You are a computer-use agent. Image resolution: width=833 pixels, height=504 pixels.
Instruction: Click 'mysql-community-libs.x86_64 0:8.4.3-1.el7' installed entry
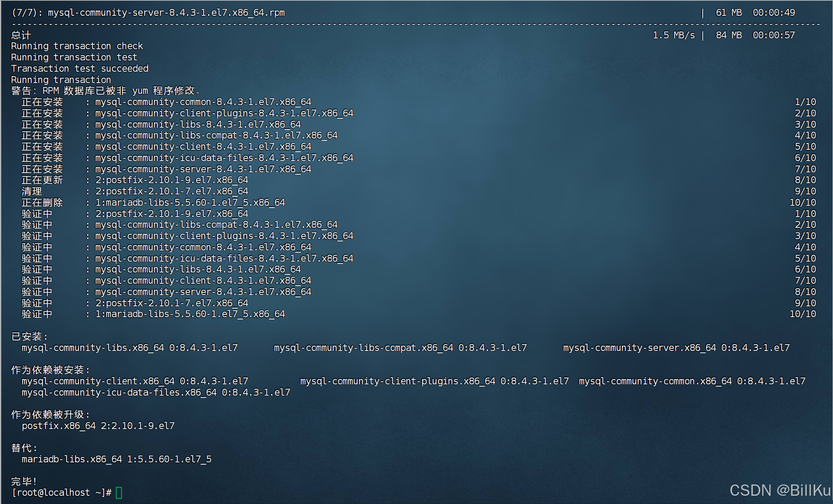[x=130, y=348]
